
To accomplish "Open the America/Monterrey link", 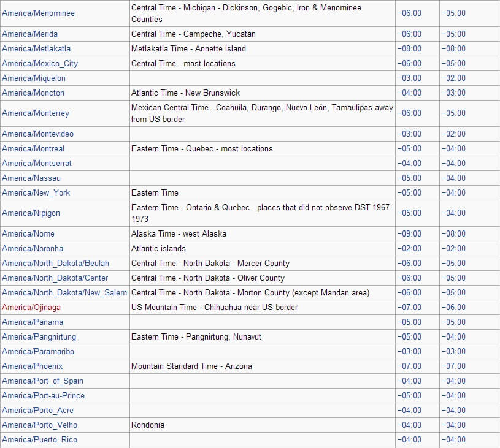I will point(36,113).
